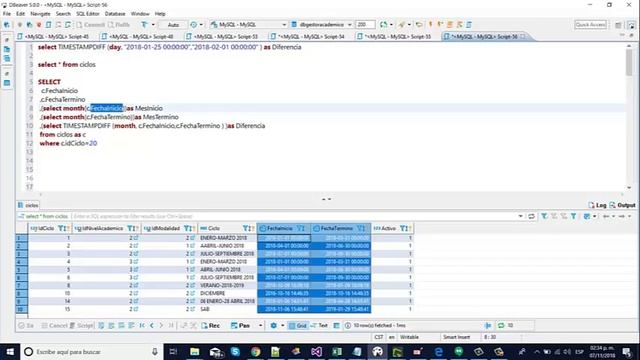This screenshot has width=640, height=360.
Task: Open Windows Start menu
Action: (10, 351)
